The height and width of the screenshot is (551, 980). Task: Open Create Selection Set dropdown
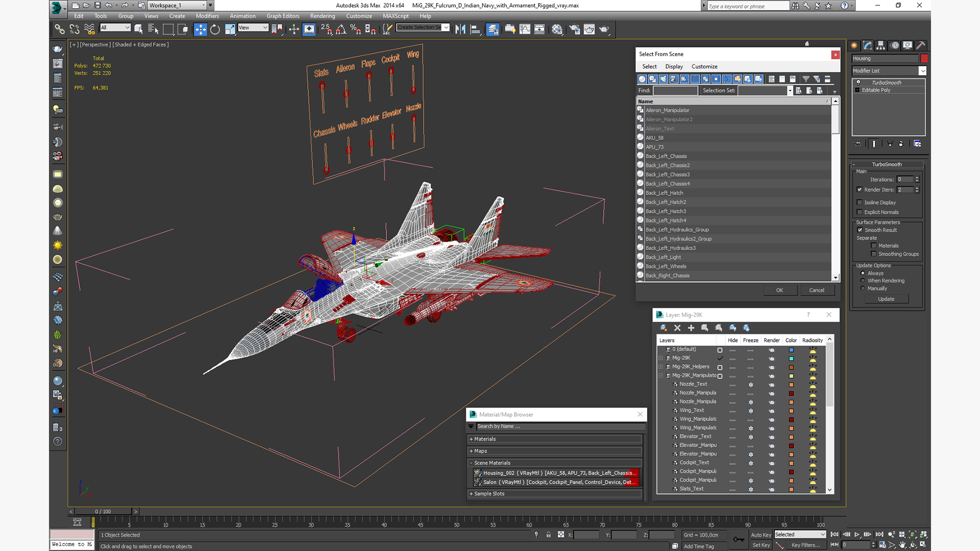pos(446,28)
